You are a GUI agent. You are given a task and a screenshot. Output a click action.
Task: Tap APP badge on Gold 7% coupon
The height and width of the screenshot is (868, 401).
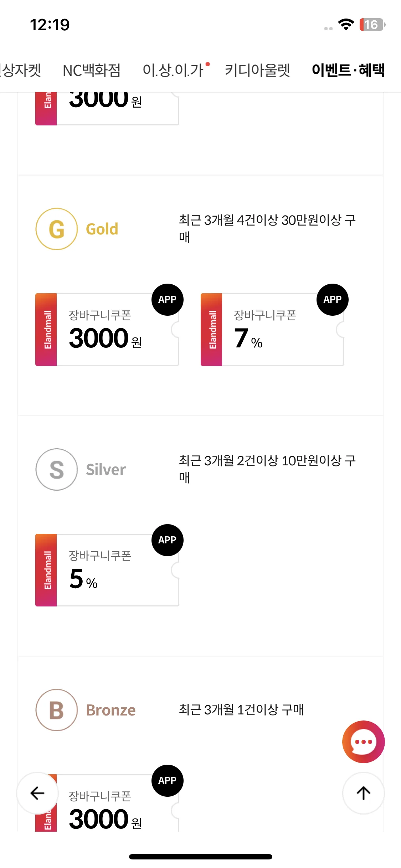pyautogui.click(x=333, y=299)
